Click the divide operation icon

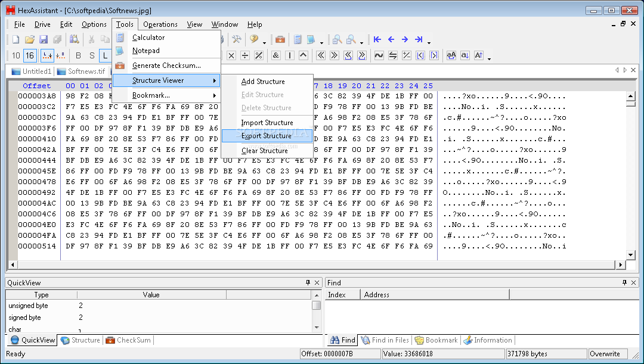245,55
